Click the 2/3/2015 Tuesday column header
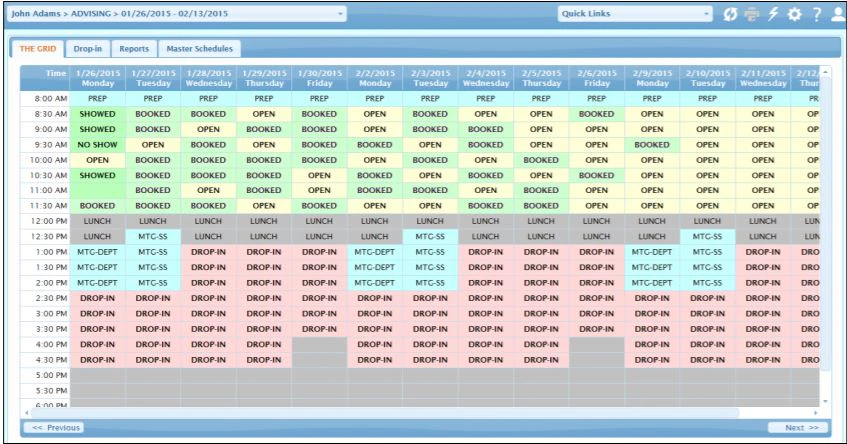 (431, 78)
